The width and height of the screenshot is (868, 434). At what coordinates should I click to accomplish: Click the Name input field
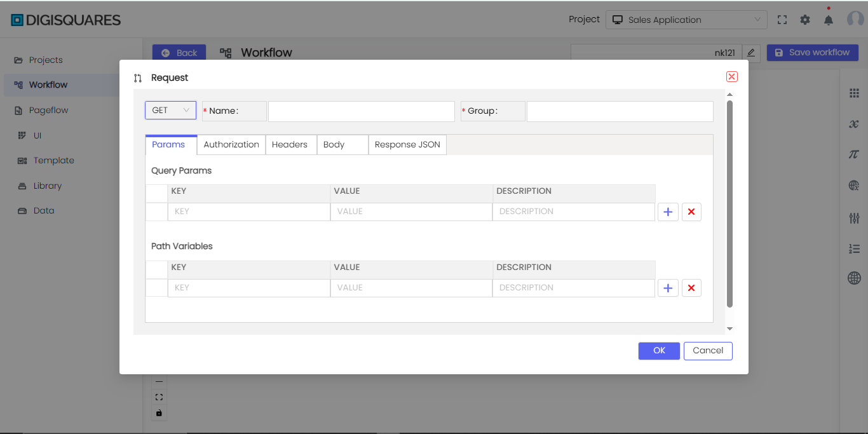click(x=361, y=111)
